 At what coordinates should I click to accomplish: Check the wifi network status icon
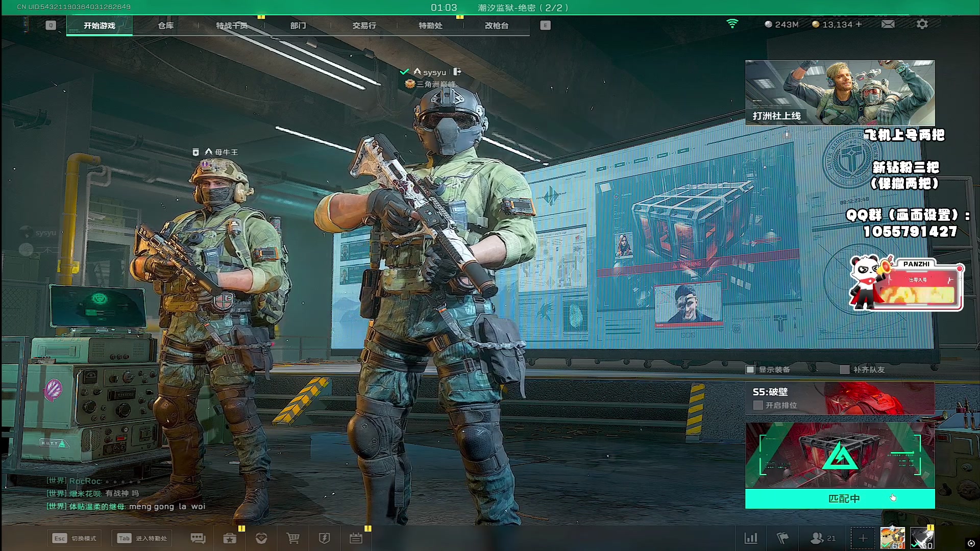click(x=732, y=23)
